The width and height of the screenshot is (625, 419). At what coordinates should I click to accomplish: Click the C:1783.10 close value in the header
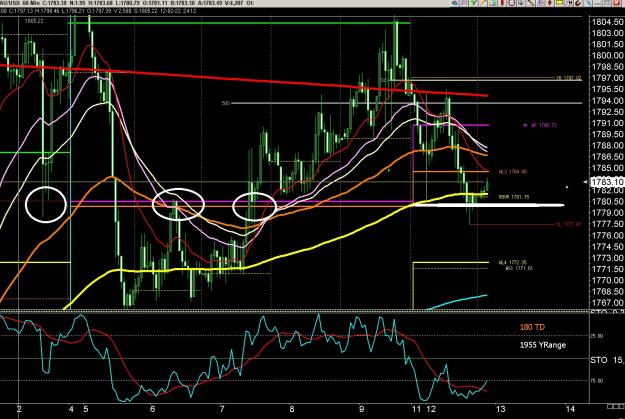pos(55,3)
